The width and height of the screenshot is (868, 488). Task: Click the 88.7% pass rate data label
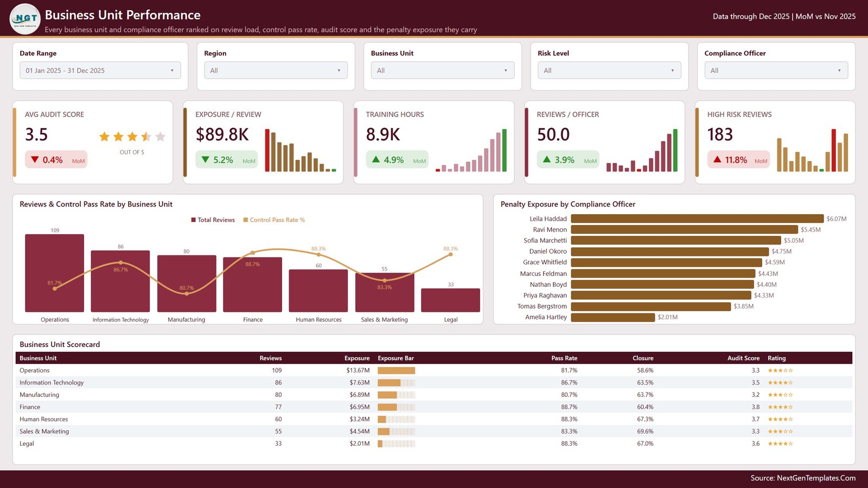pos(252,265)
